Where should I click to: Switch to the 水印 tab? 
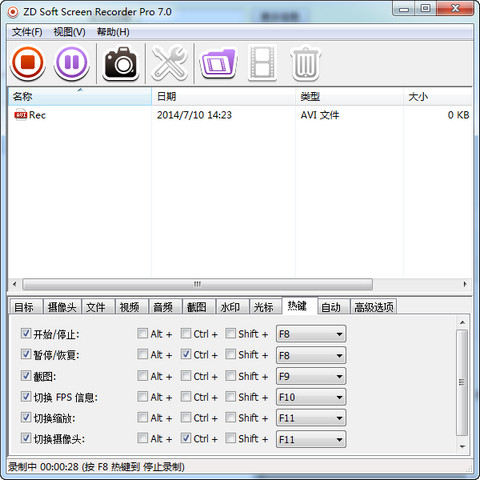230,307
